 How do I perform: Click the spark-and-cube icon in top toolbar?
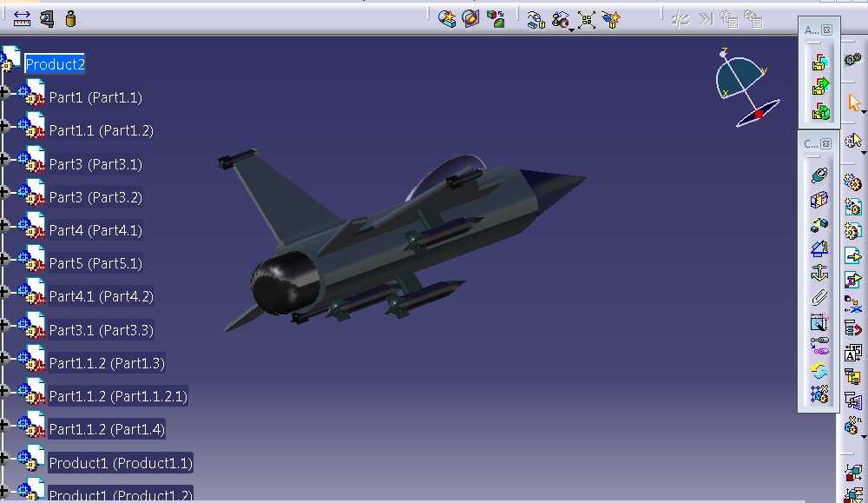(611, 20)
